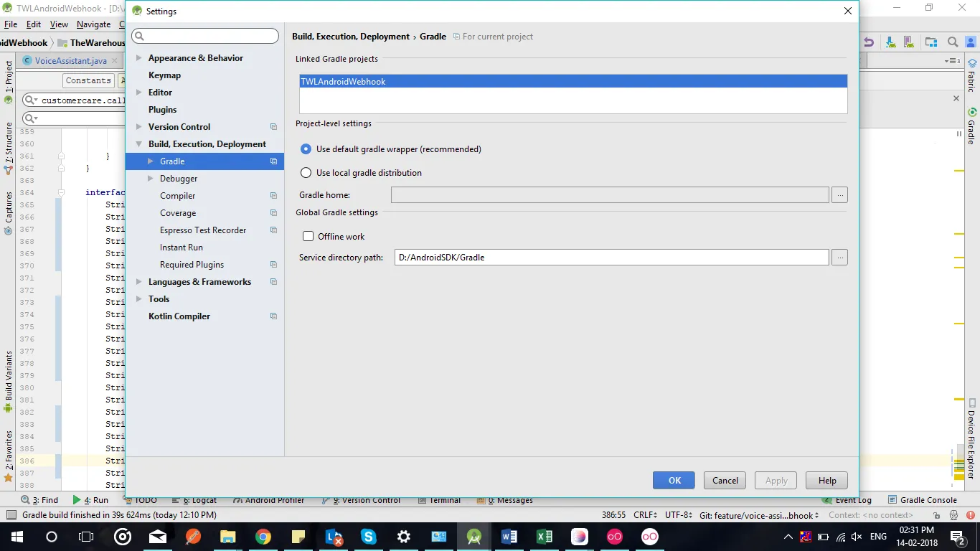Open the Device File Explorer panel
The image size is (980, 551).
972,438
